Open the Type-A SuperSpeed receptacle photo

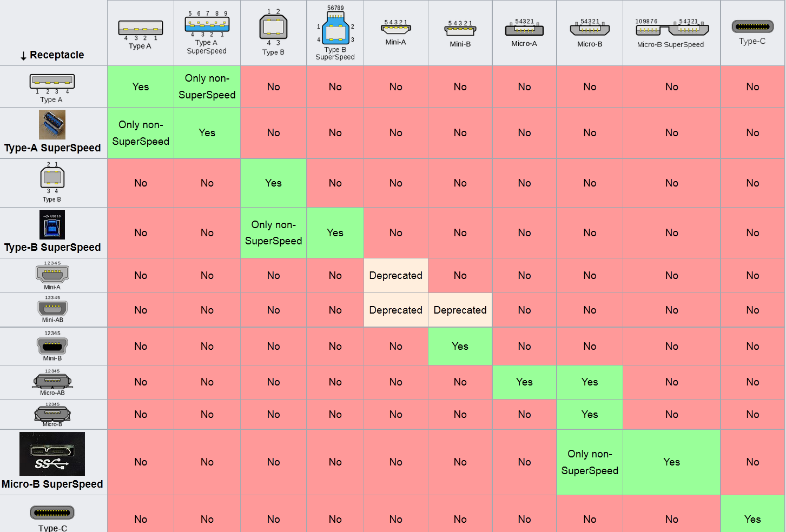[x=52, y=125]
